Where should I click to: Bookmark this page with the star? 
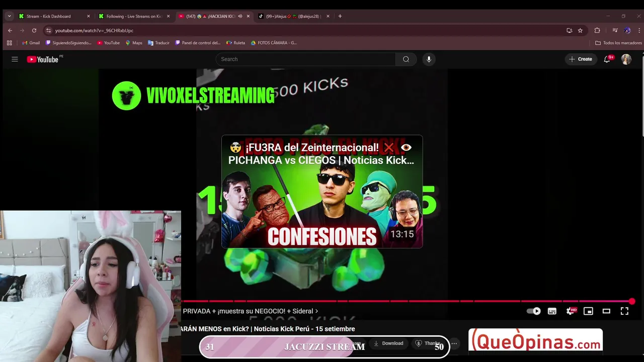click(580, 30)
